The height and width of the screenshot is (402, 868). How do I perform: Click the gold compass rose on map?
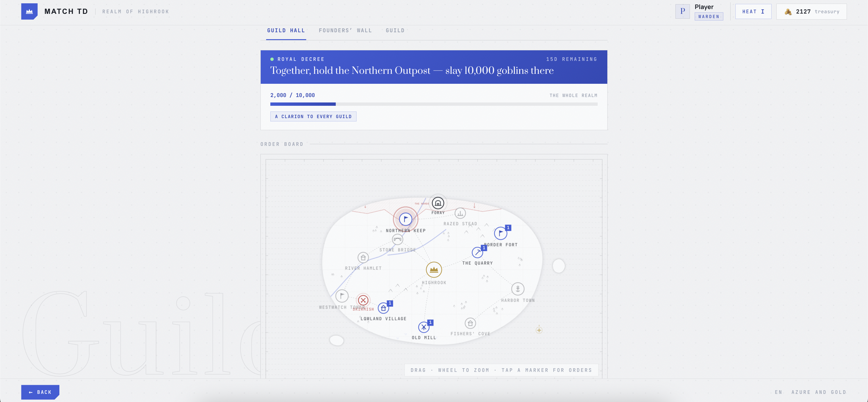click(x=539, y=330)
